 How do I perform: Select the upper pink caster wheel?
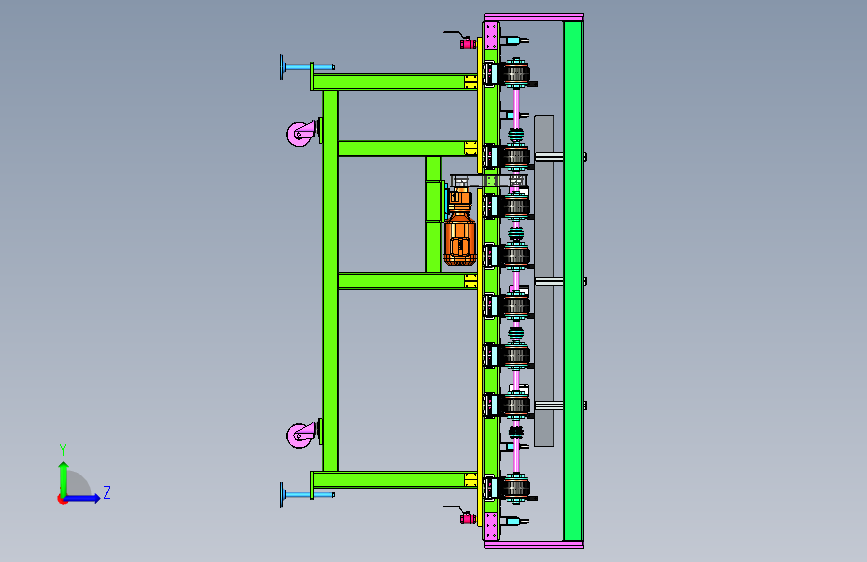coord(300,134)
